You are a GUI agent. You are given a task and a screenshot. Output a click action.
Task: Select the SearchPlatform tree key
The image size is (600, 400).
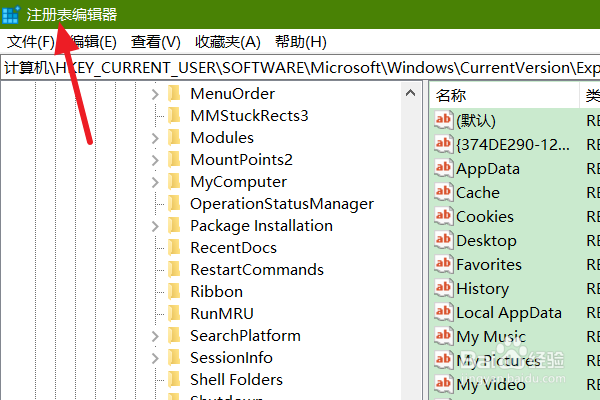(x=245, y=336)
